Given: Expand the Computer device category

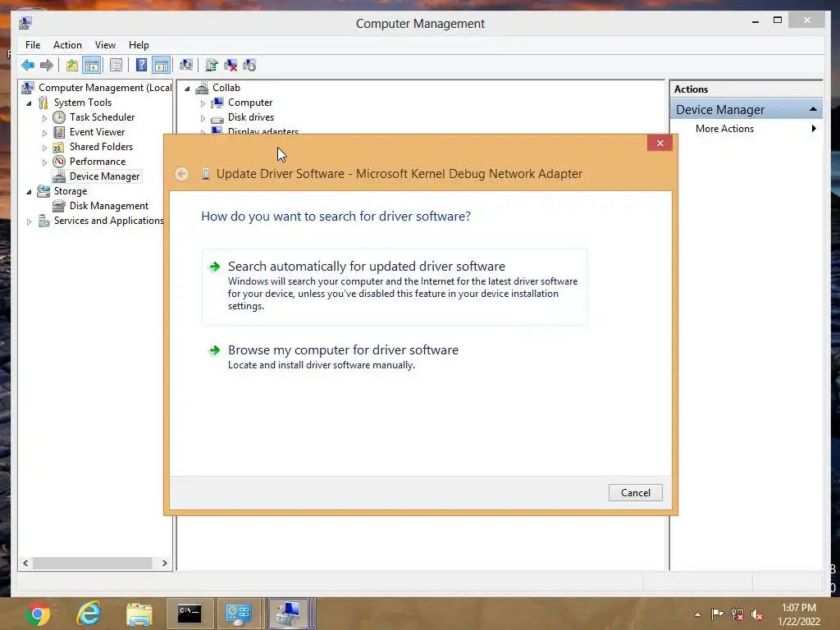Looking at the screenshot, I should click(x=203, y=103).
